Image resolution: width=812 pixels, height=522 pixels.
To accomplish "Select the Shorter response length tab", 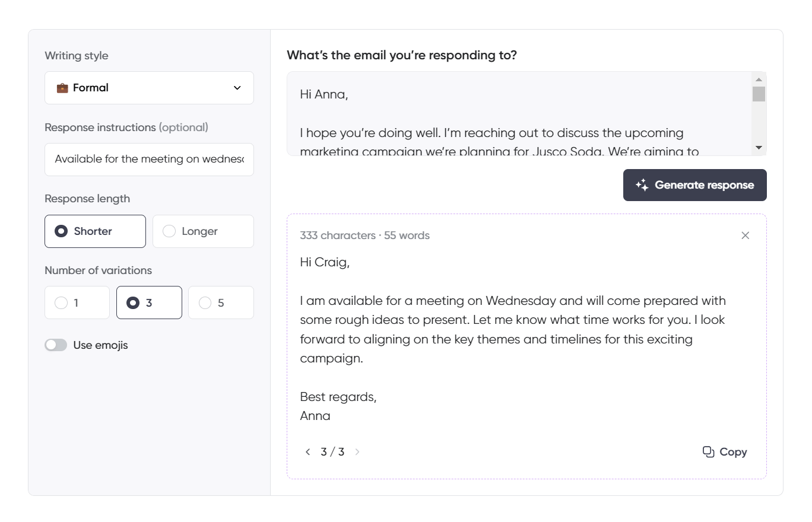I will tap(95, 231).
